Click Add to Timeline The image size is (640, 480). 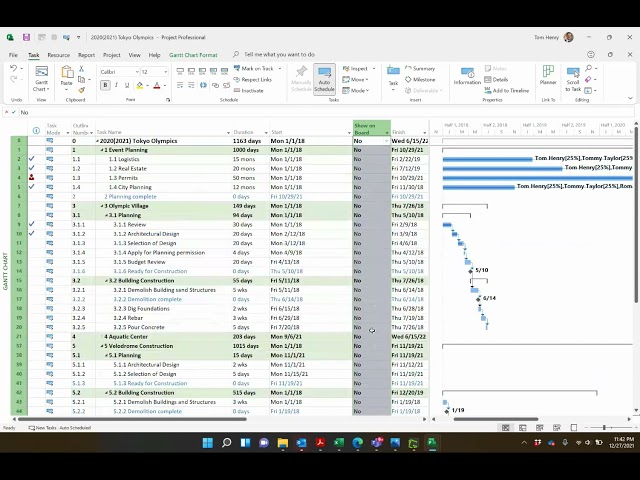pos(507,90)
